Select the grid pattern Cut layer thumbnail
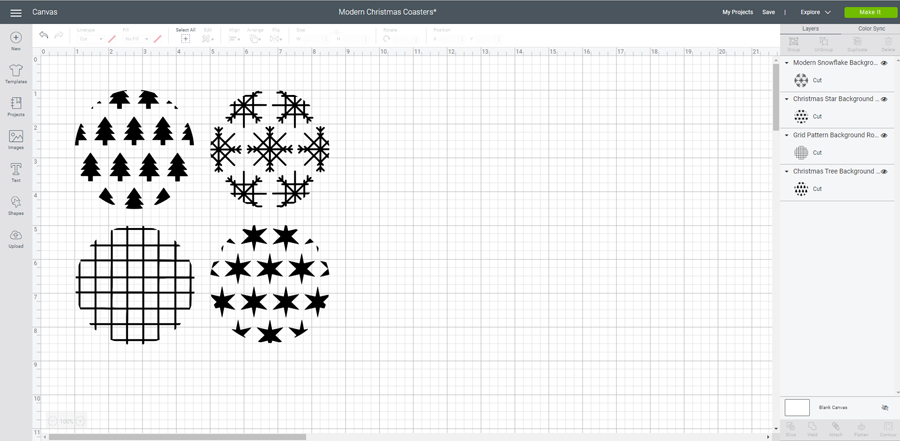The image size is (900, 441). [801, 153]
